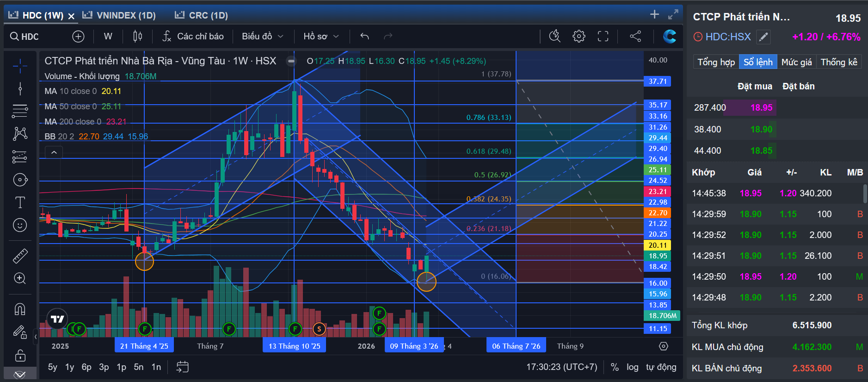The image size is (868, 382).
Task: Share the chart using the share icon
Action: [635, 36]
